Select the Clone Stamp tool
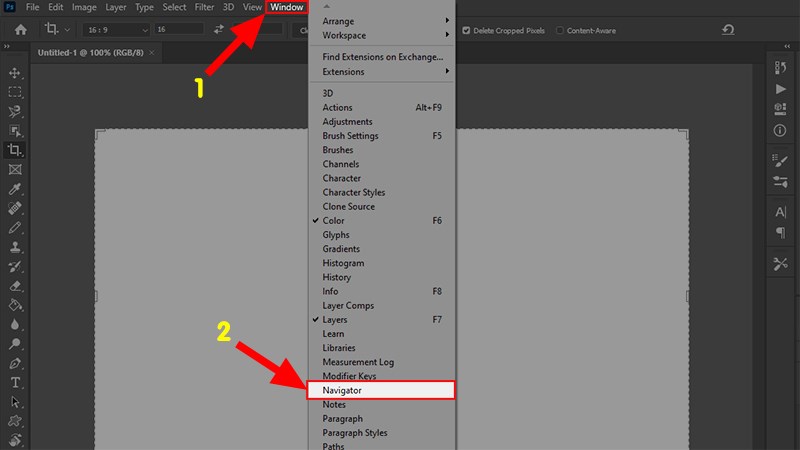 (x=14, y=247)
